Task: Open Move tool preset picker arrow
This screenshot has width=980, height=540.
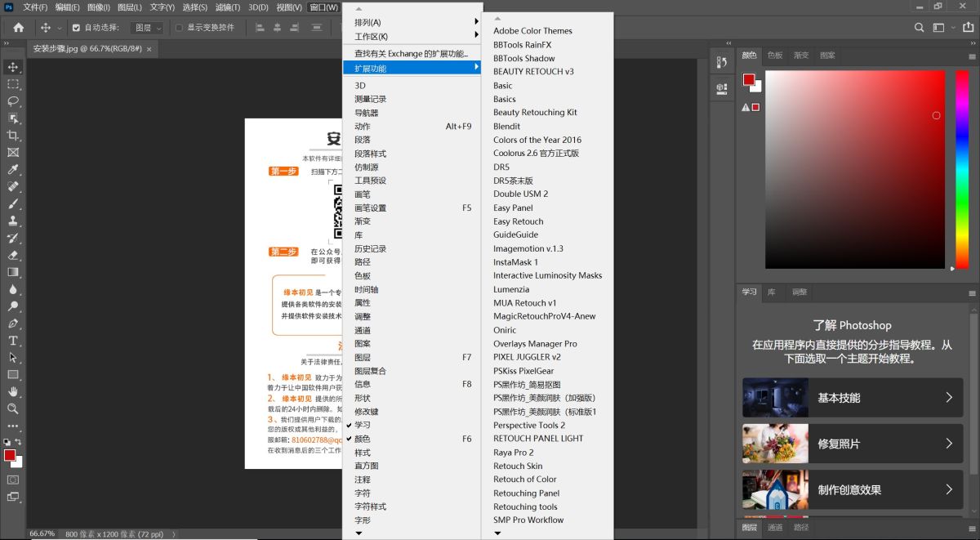Action: coord(58,28)
